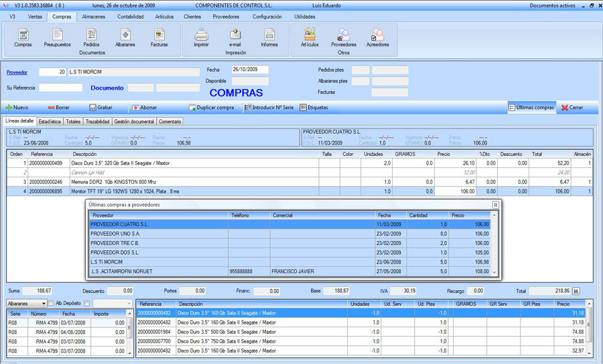Click the supplier code field showing 20

52,72
